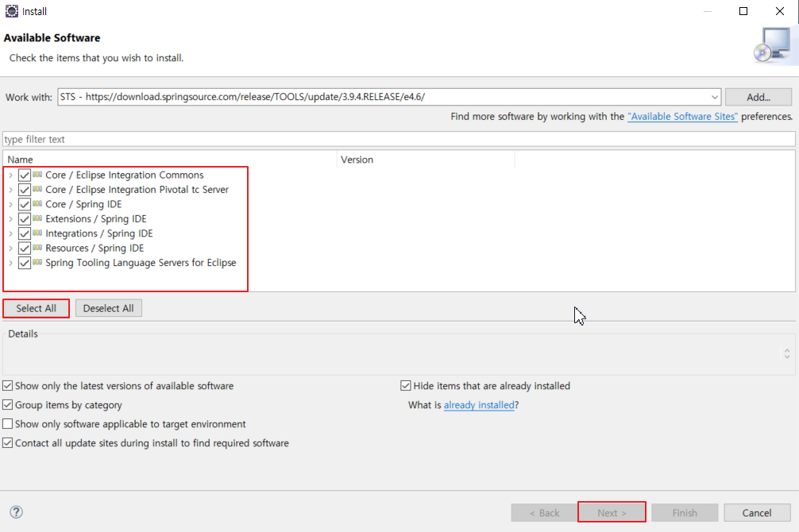The height and width of the screenshot is (532, 799).
Task: Uncheck the Integrations / Spring IDE checkbox
Action: pyautogui.click(x=24, y=233)
